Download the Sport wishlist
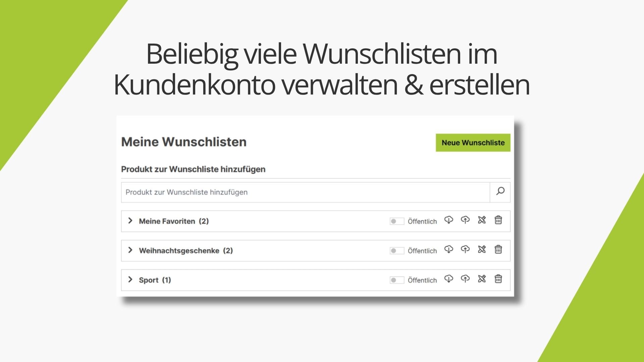644x362 pixels. pyautogui.click(x=449, y=279)
